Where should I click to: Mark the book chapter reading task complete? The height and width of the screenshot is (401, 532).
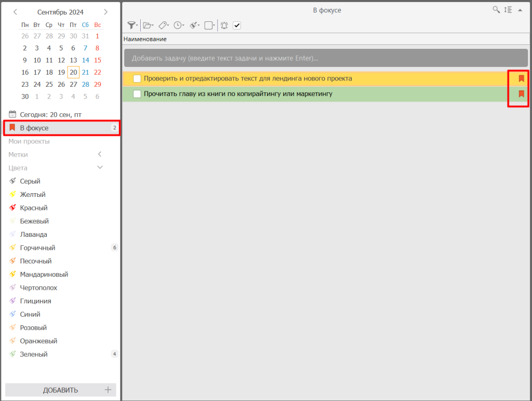pos(137,94)
